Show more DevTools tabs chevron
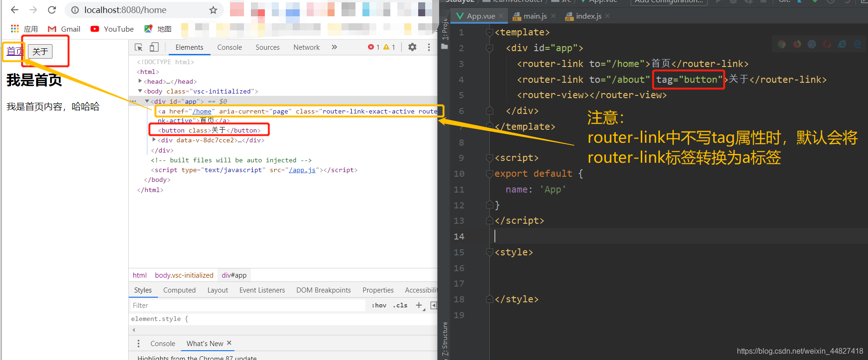This screenshot has width=868, height=360. pos(334,47)
